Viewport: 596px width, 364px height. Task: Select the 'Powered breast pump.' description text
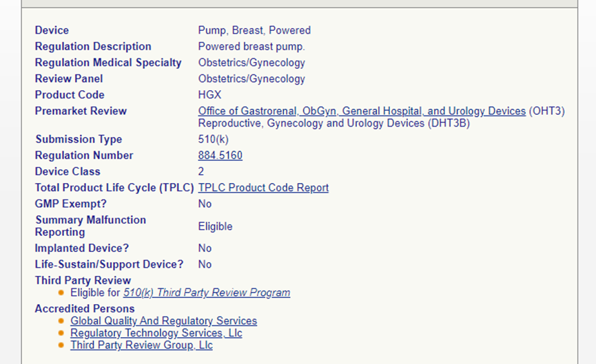251,47
